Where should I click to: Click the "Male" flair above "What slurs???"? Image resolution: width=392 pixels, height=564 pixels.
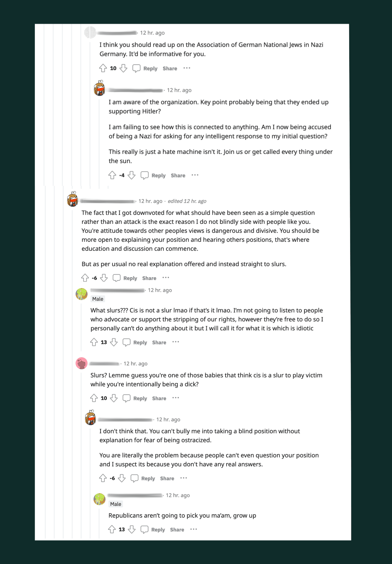pyautogui.click(x=98, y=299)
